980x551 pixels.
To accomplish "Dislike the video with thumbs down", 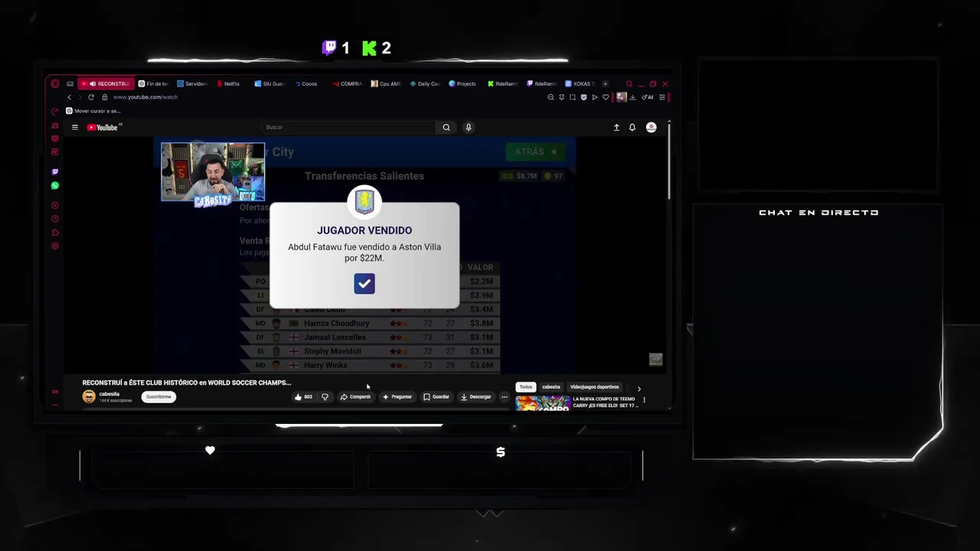I will [325, 396].
